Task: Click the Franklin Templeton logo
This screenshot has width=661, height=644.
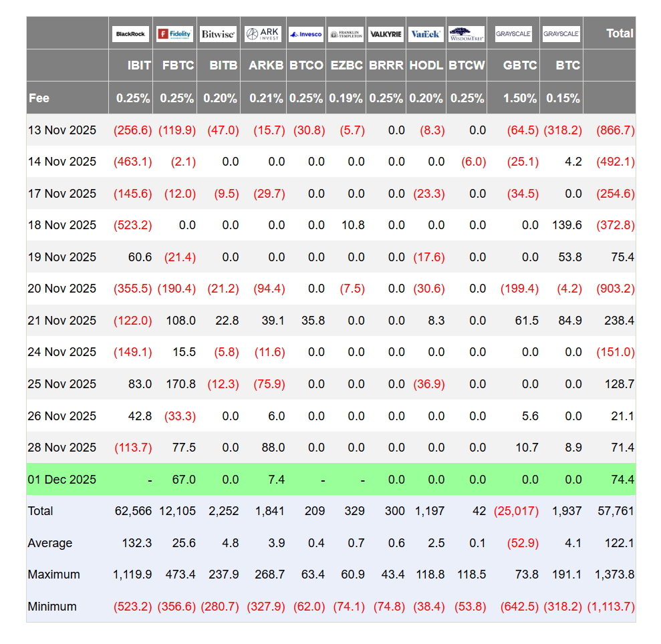Action: [346, 33]
